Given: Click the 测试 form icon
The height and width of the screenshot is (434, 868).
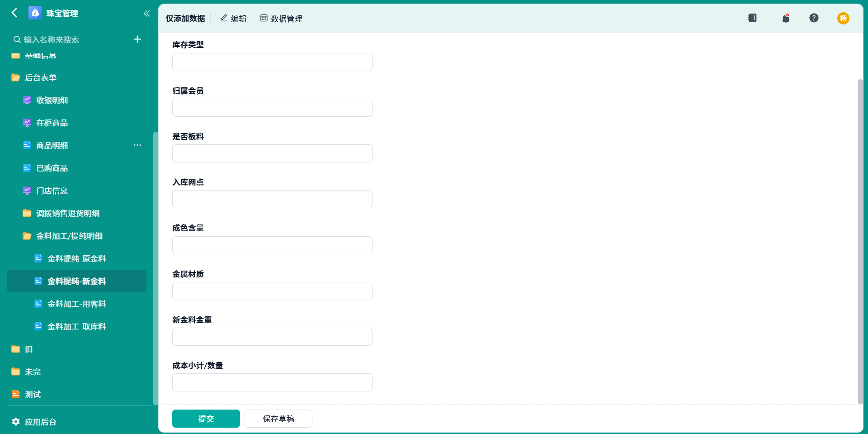Looking at the screenshot, I should point(16,394).
